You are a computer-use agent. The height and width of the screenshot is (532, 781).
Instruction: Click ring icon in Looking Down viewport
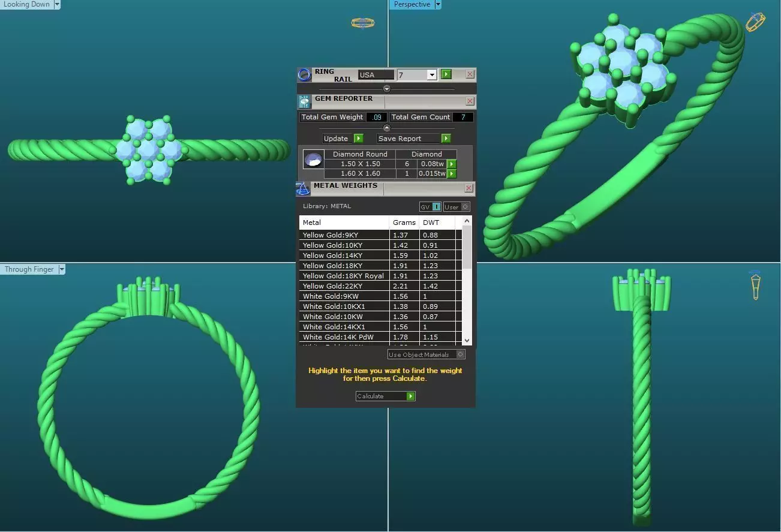coord(362,23)
